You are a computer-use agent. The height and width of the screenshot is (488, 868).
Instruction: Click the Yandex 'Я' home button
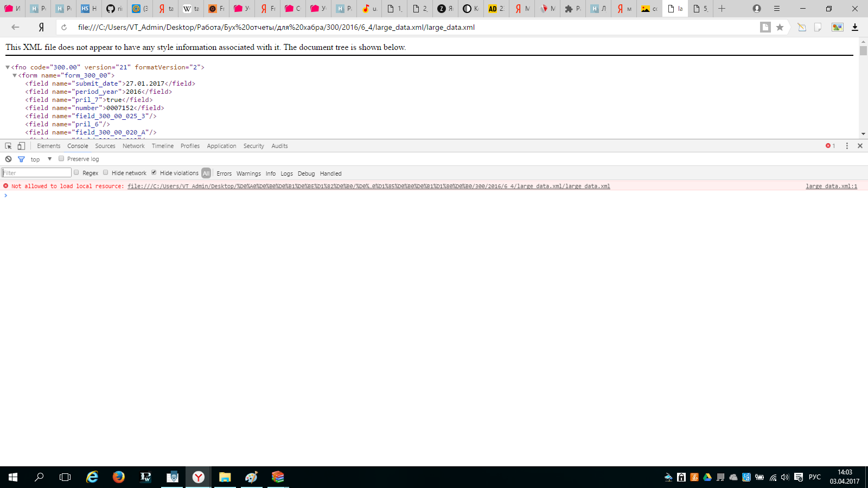(x=41, y=27)
